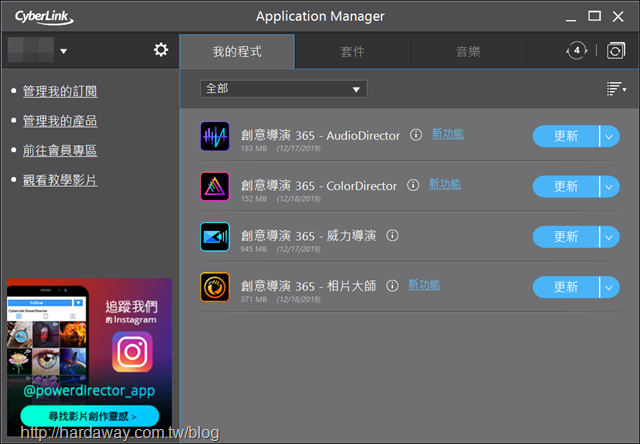Screen dimensions: 640x444
Task: Expand the user account dropdown arrow
Action: pyautogui.click(x=63, y=51)
